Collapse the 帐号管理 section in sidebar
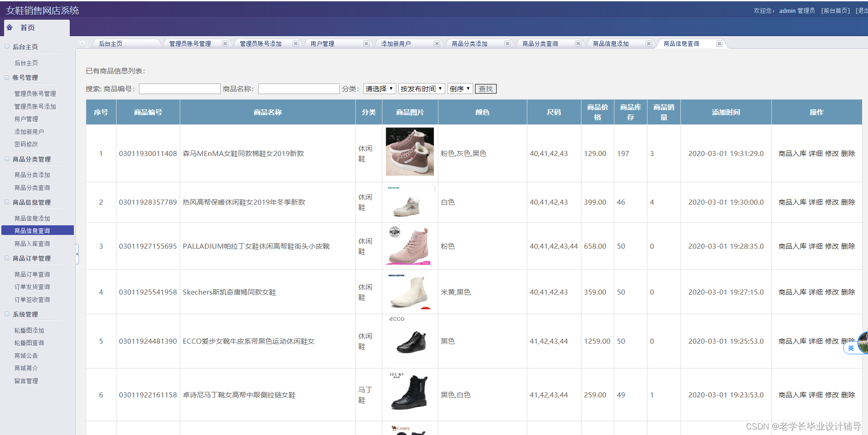The width and height of the screenshot is (868, 435). (6, 77)
